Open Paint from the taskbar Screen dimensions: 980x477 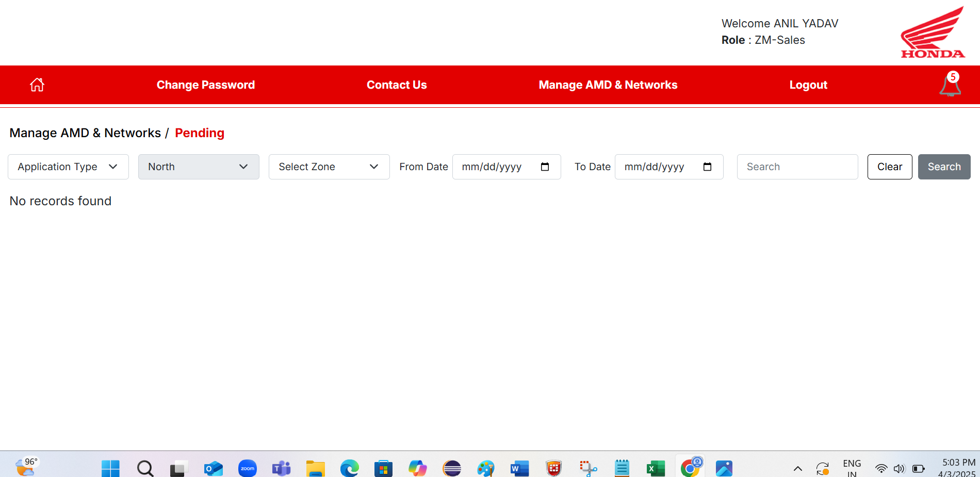(x=486, y=468)
